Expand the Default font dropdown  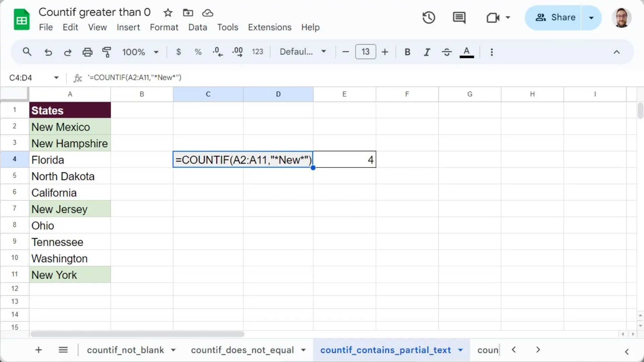(303, 52)
